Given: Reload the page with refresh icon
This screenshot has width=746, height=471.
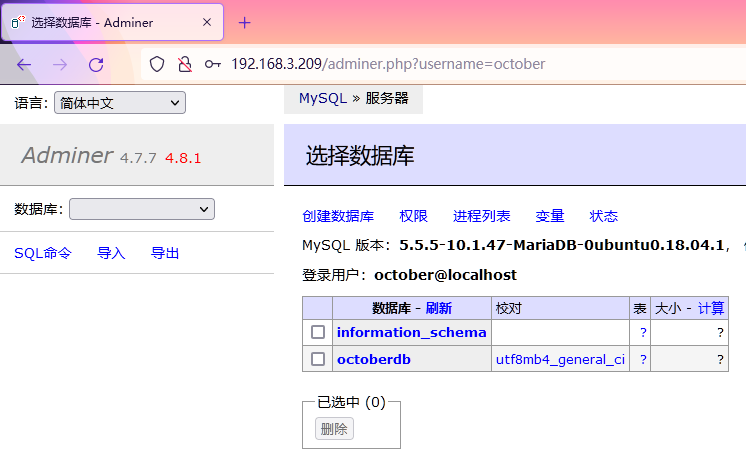Looking at the screenshot, I should (96, 64).
